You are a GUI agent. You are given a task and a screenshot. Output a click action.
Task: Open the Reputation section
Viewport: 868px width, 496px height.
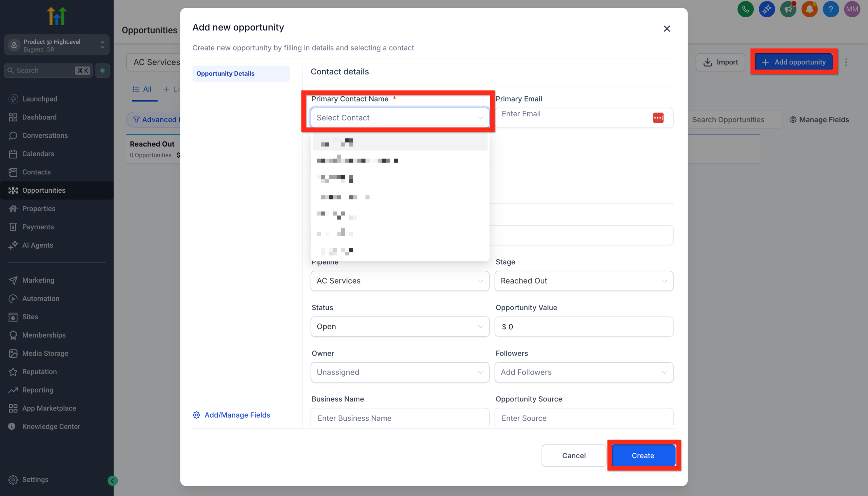coord(39,371)
